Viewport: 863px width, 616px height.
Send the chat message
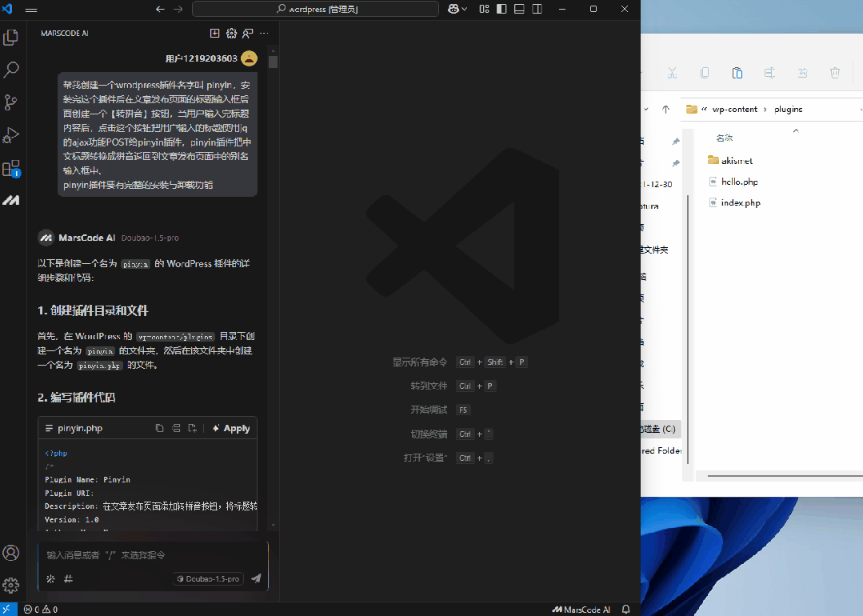tap(256, 578)
